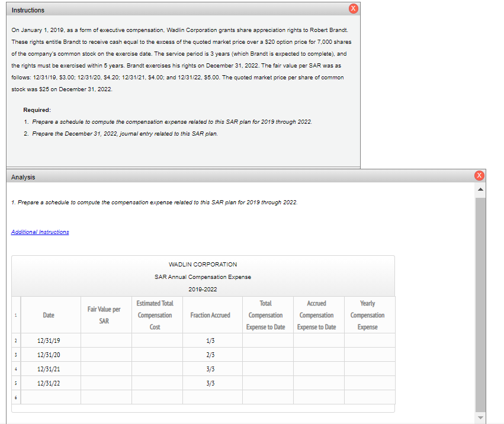The width and height of the screenshot is (504, 424).
Task: Click the Estimated Total Compensation Cost header
Action: [157, 314]
